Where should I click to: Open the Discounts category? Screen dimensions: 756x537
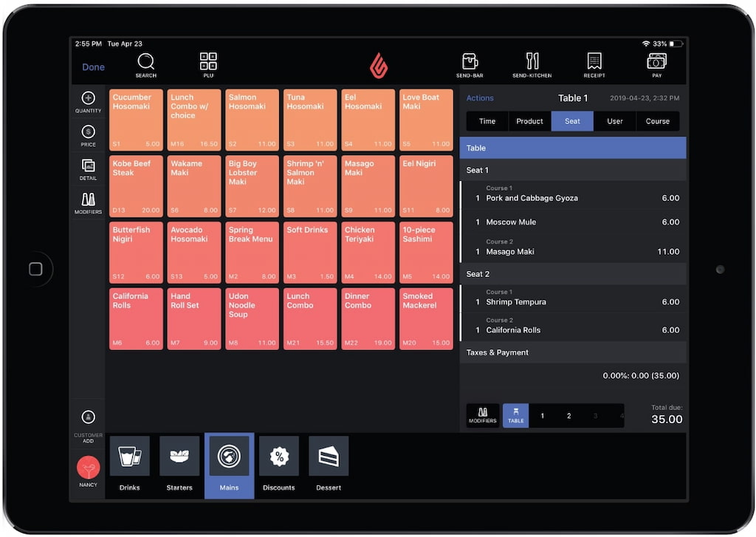pyautogui.click(x=278, y=465)
